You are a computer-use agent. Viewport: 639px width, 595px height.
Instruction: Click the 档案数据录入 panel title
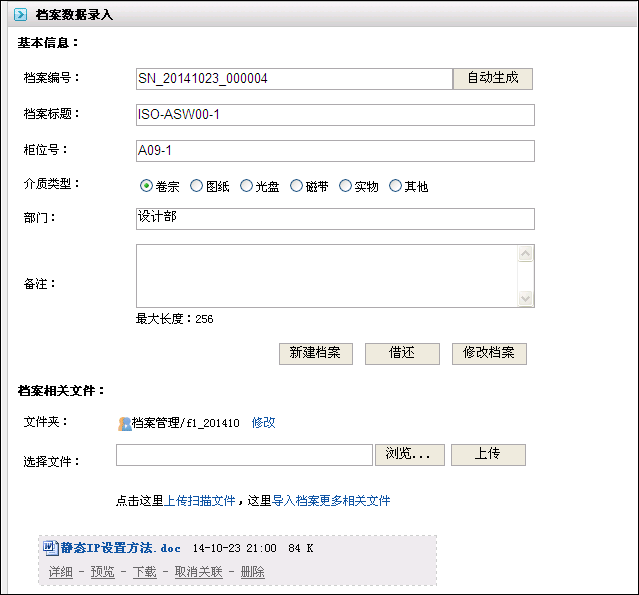(x=74, y=15)
